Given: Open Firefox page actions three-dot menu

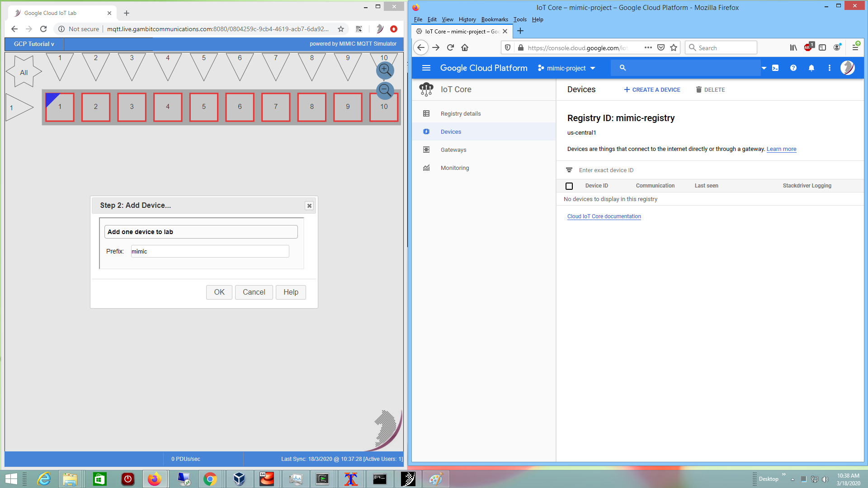Looking at the screenshot, I should point(648,47).
